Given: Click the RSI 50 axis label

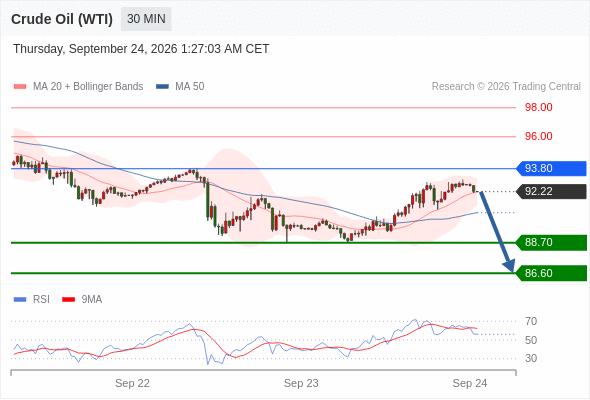Looking at the screenshot, I should 531,340.
